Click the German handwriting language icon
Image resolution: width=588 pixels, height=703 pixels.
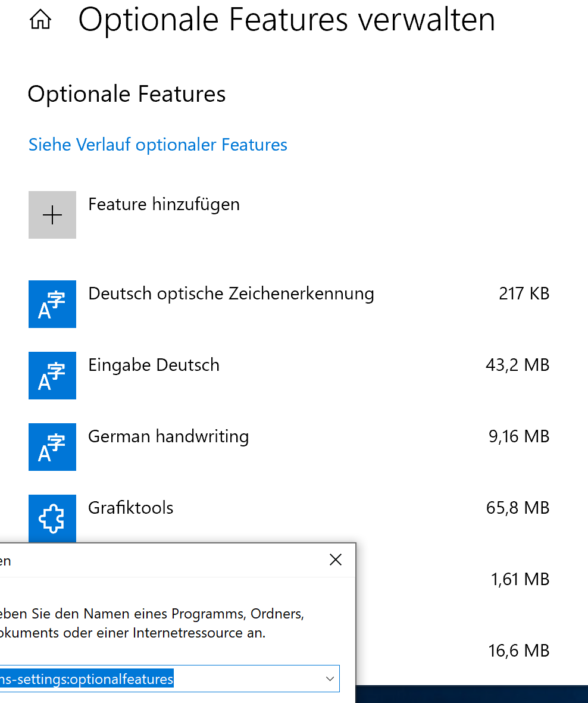(x=52, y=446)
